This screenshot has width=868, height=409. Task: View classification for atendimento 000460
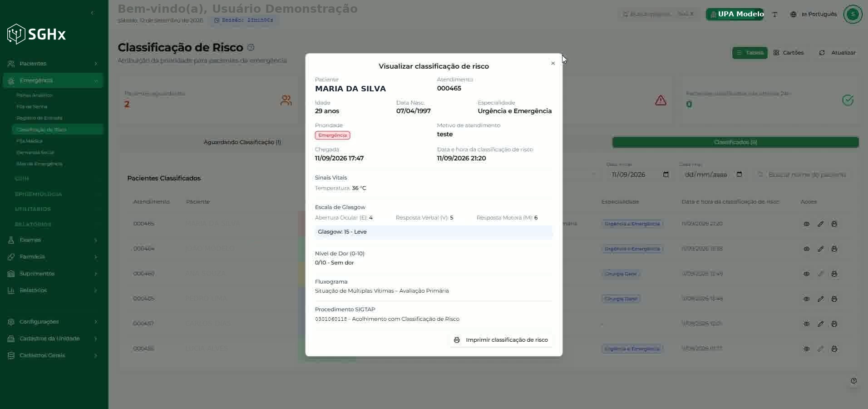point(806,274)
